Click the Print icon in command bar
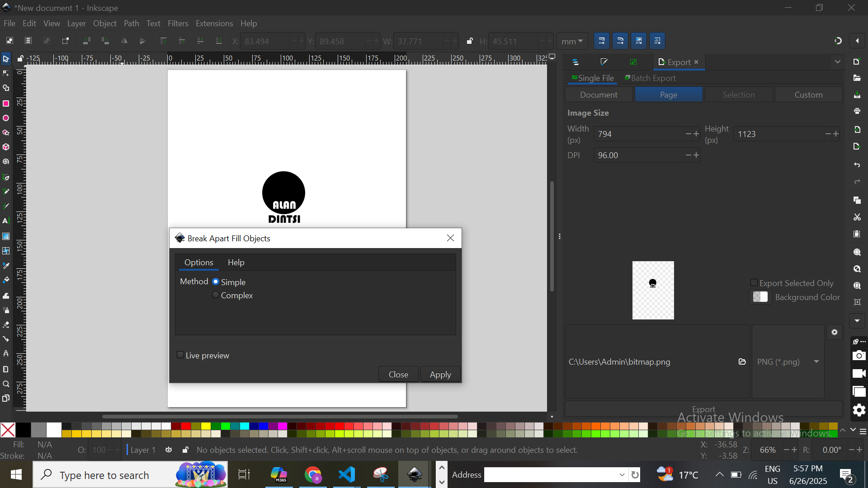The height and width of the screenshot is (488, 868). tap(857, 111)
